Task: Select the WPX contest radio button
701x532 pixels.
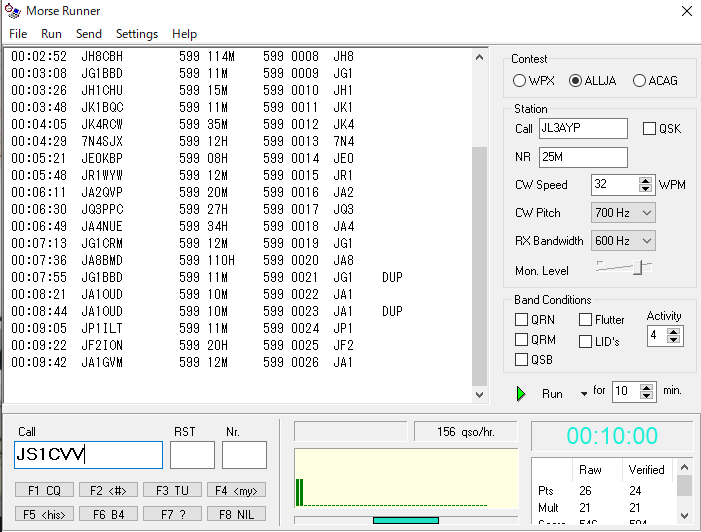Action: coord(519,81)
